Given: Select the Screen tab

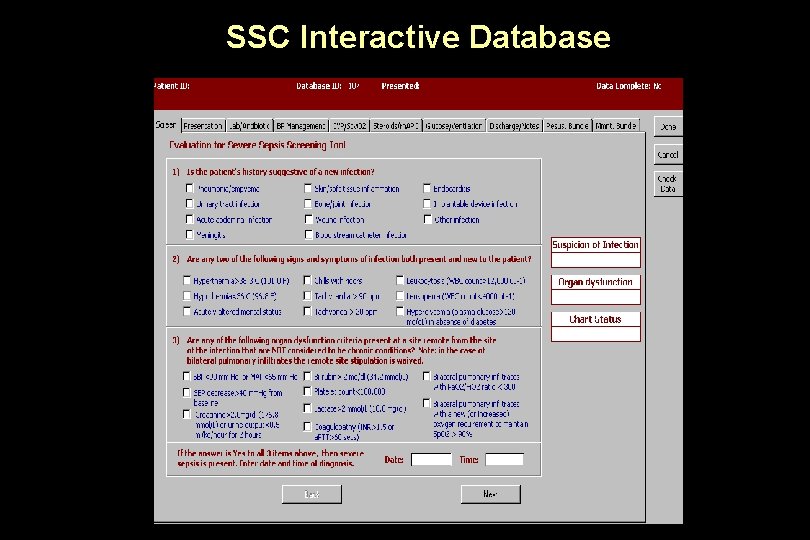Looking at the screenshot, I should point(166,125).
